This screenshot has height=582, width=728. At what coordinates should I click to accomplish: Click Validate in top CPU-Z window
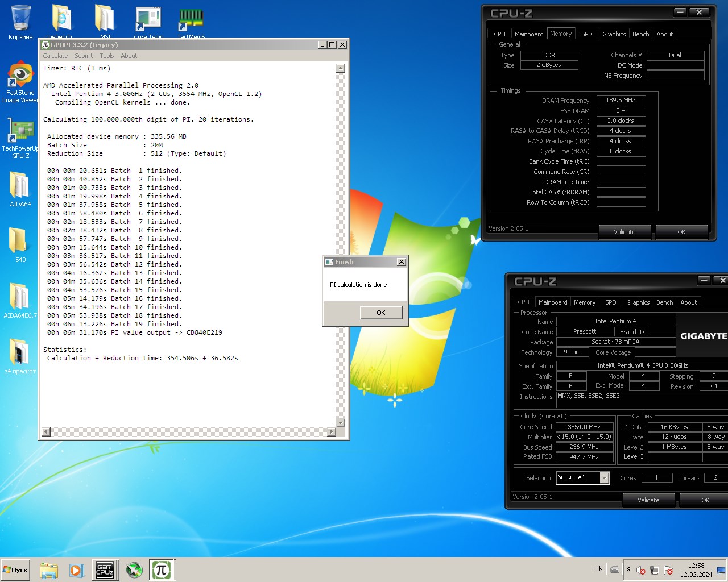(x=624, y=232)
